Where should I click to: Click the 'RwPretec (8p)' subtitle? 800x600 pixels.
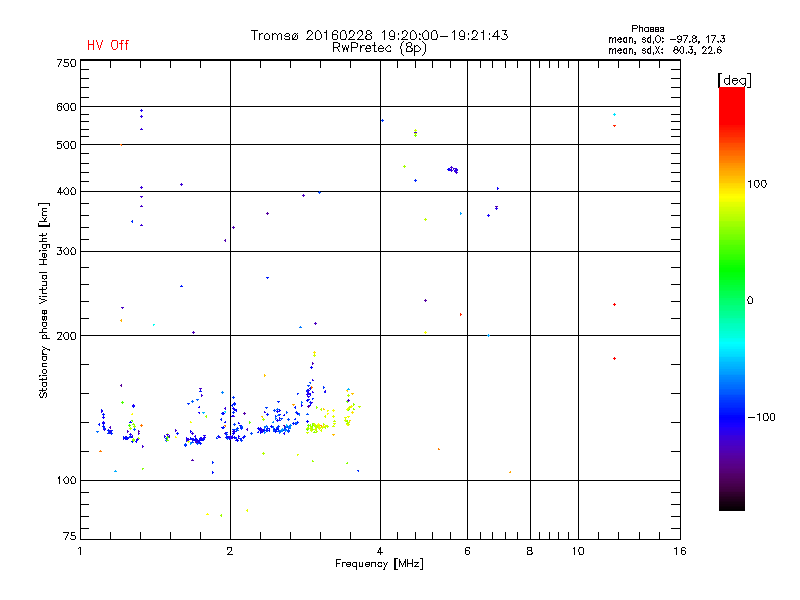coord(379,48)
